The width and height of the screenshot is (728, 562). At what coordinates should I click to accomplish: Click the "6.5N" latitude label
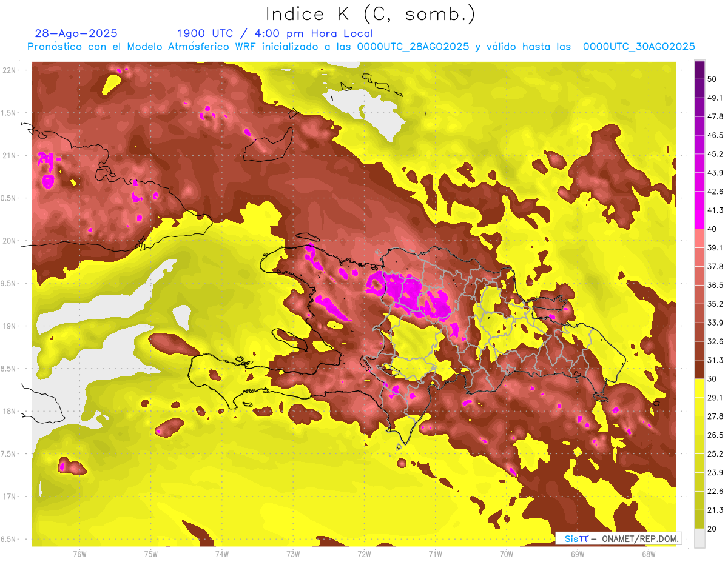pos(9,540)
